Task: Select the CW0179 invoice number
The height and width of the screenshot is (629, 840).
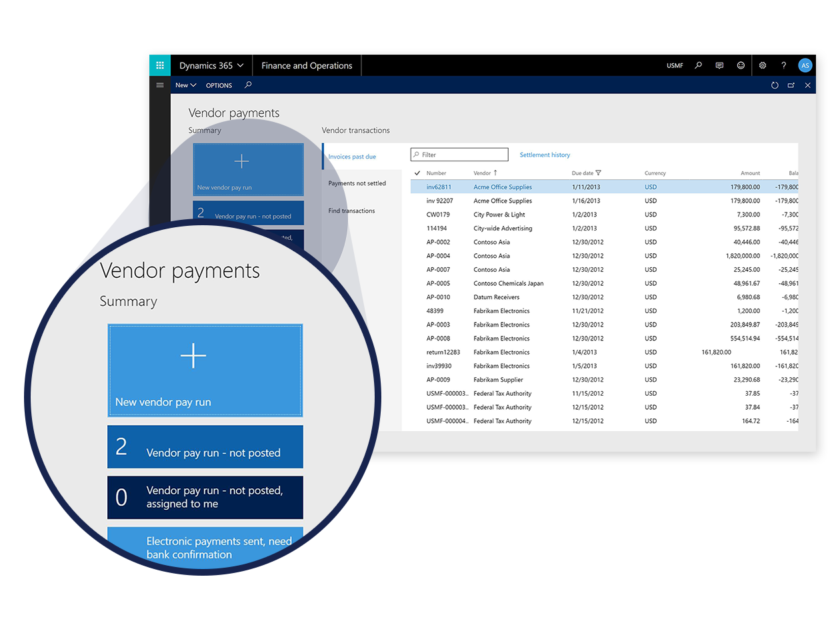Action: coord(438,215)
